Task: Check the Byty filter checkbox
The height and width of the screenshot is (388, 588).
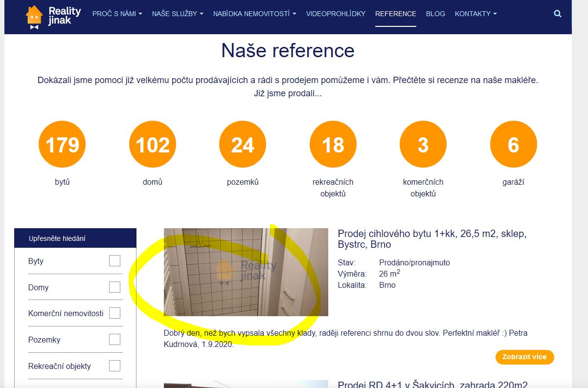Action: tap(114, 261)
